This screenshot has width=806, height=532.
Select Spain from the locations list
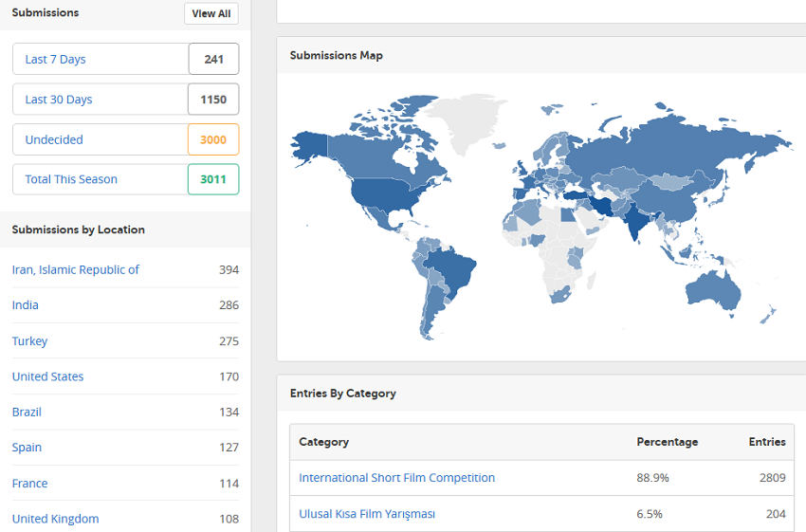[x=27, y=448]
